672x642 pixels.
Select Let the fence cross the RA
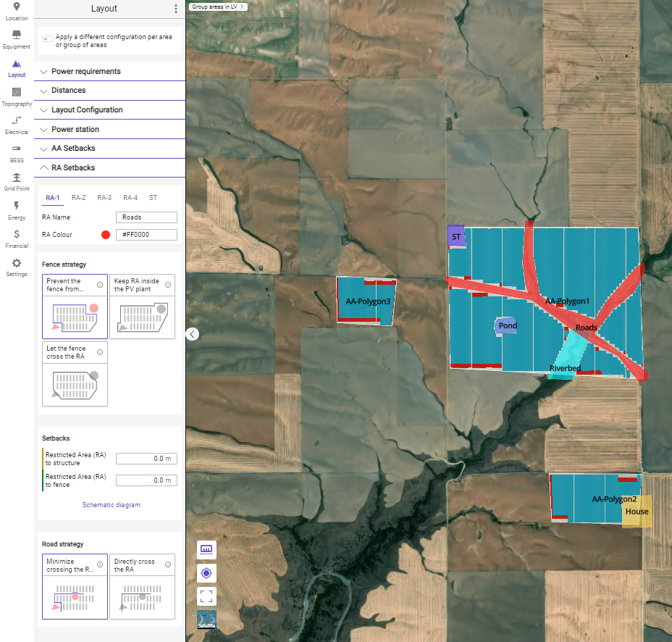point(75,374)
